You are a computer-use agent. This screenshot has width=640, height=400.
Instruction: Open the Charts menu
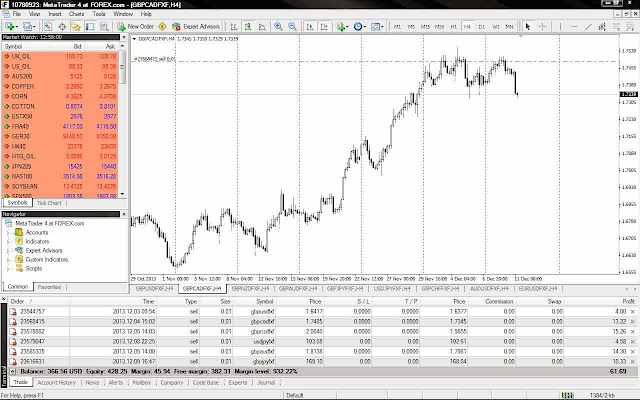point(76,14)
